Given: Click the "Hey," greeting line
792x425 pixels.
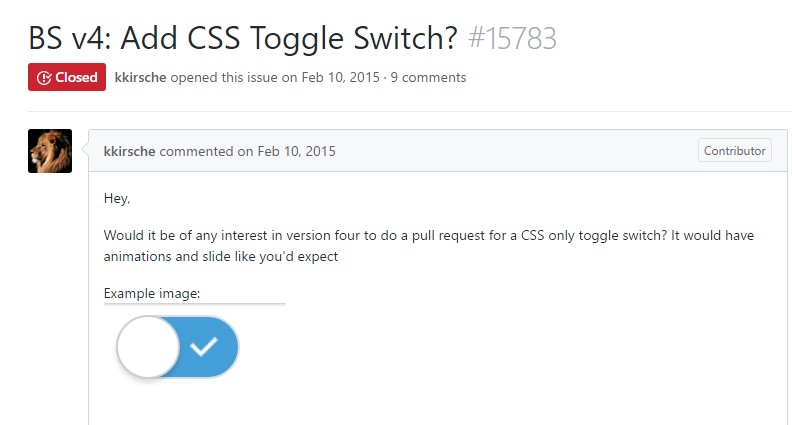Looking at the screenshot, I should coord(117,198).
